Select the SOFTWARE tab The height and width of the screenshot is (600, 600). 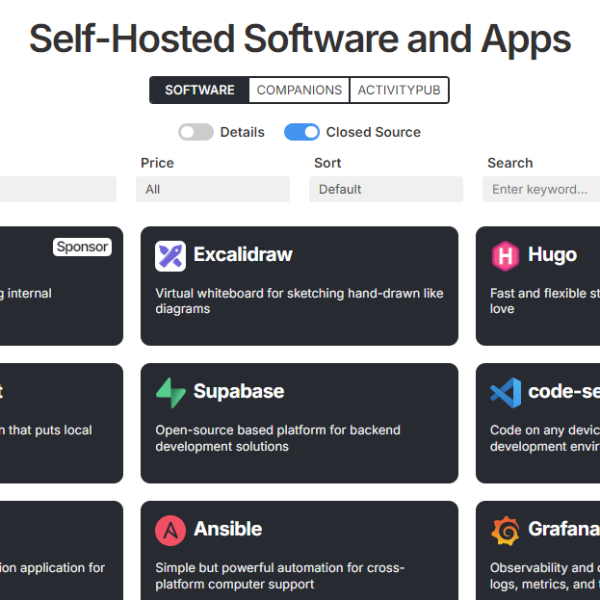tap(199, 90)
